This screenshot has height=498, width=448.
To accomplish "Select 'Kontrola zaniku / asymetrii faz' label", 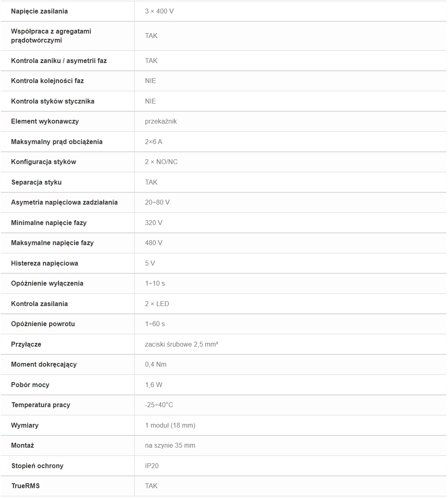I will (59, 61).
